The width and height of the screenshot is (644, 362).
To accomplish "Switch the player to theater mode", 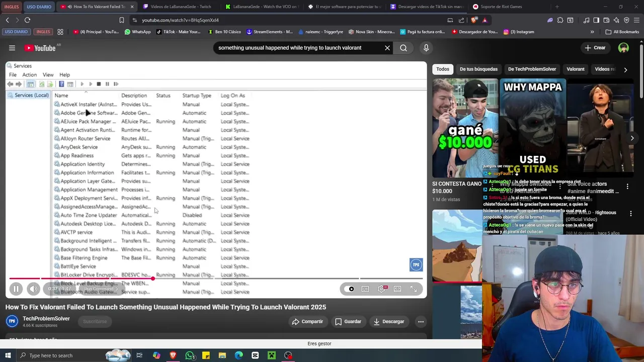I will point(397,289).
